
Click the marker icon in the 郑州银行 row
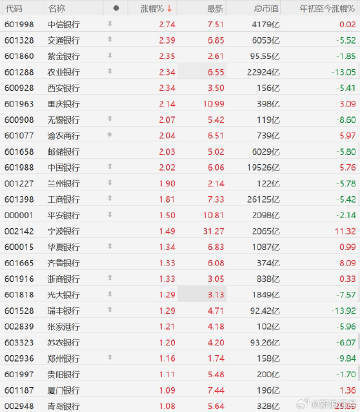(x=110, y=357)
